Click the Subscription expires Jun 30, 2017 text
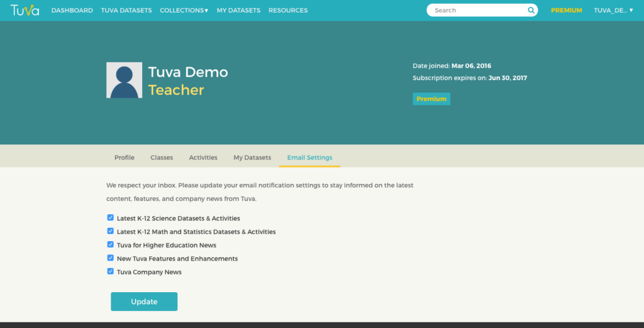Viewport: 644px width, 328px height. (x=470, y=77)
